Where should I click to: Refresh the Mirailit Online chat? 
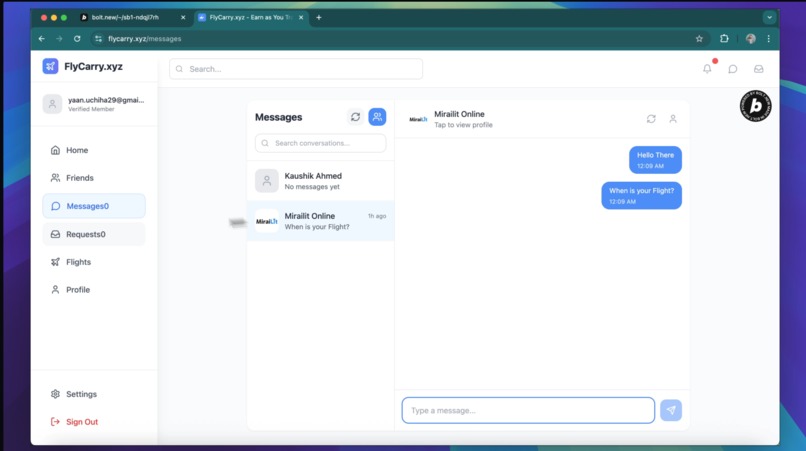(x=651, y=119)
